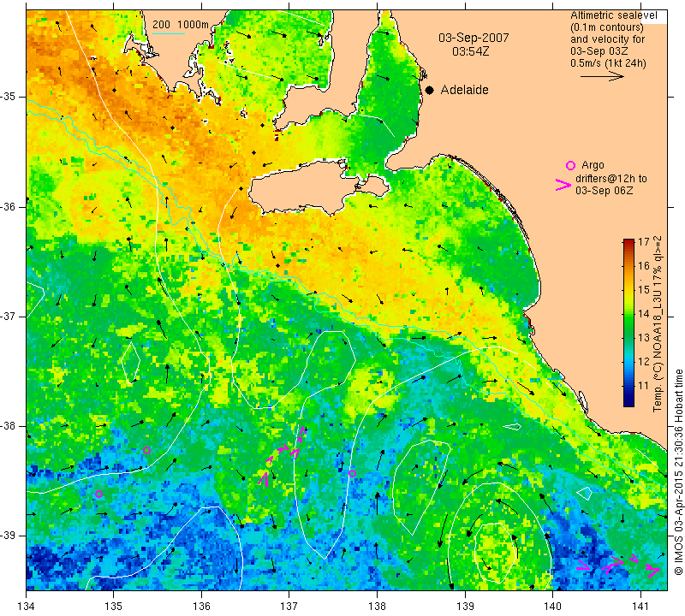The height and width of the screenshot is (616, 685).
Task: Click the cyan isobath sample line under '200'
Action: coord(169,33)
